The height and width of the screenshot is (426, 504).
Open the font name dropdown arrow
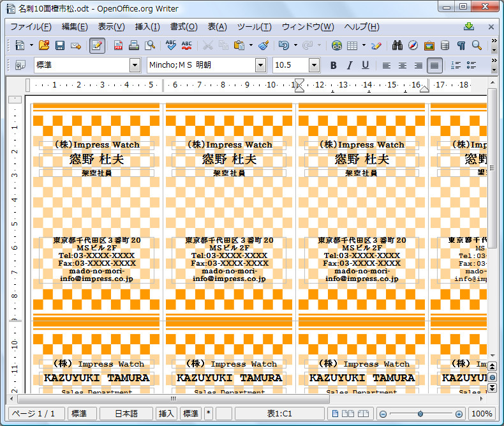261,65
